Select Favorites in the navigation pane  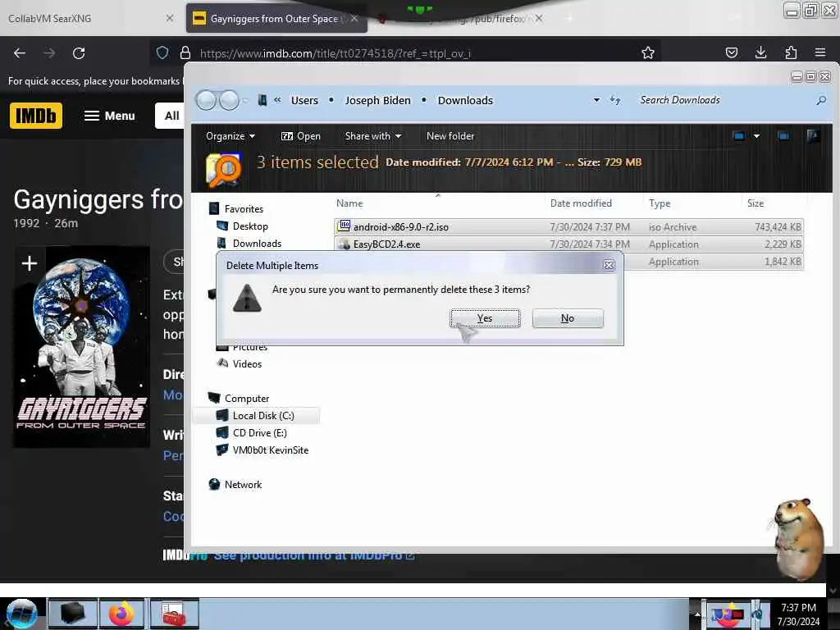[x=244, y=209]
